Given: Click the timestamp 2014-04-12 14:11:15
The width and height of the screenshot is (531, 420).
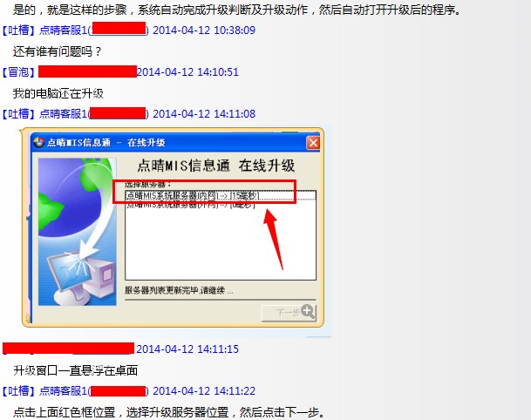Looking at the screenshot, I should 187,349.
